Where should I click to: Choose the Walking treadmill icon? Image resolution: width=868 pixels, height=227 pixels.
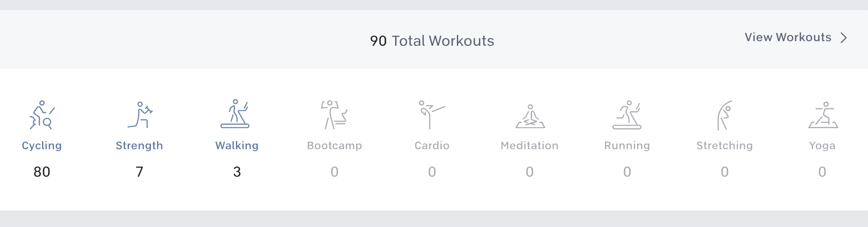tap(235, 113)
